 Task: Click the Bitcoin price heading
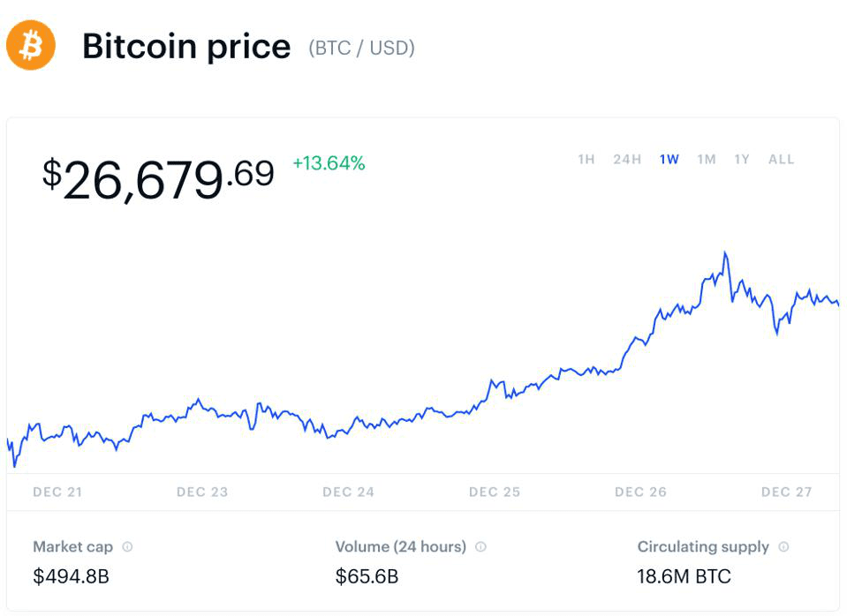pos(186,47)
